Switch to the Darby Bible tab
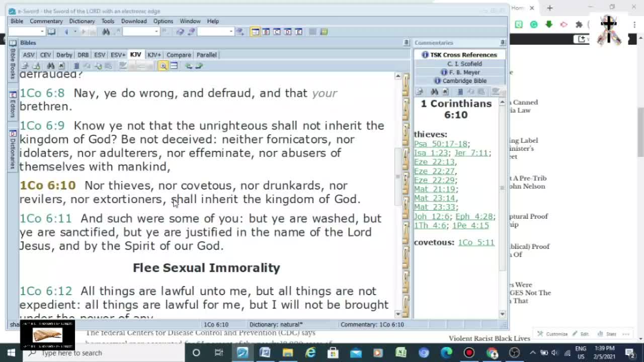644x362 pixels. (x=64, y=55)
